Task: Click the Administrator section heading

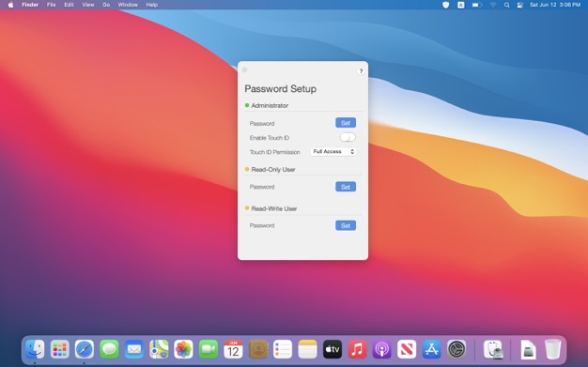Action: (x=270, y=106)
